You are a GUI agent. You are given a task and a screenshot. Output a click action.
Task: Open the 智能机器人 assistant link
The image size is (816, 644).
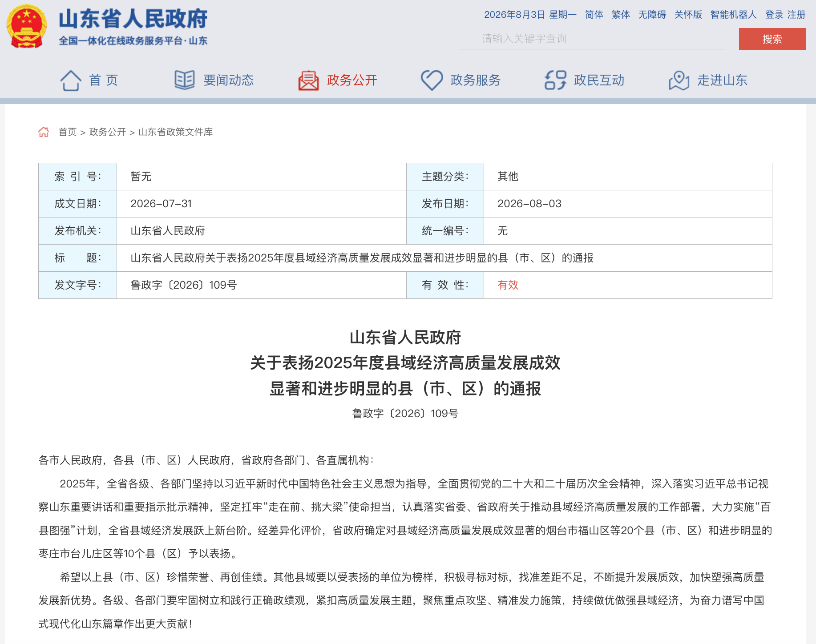click(733, 15)
